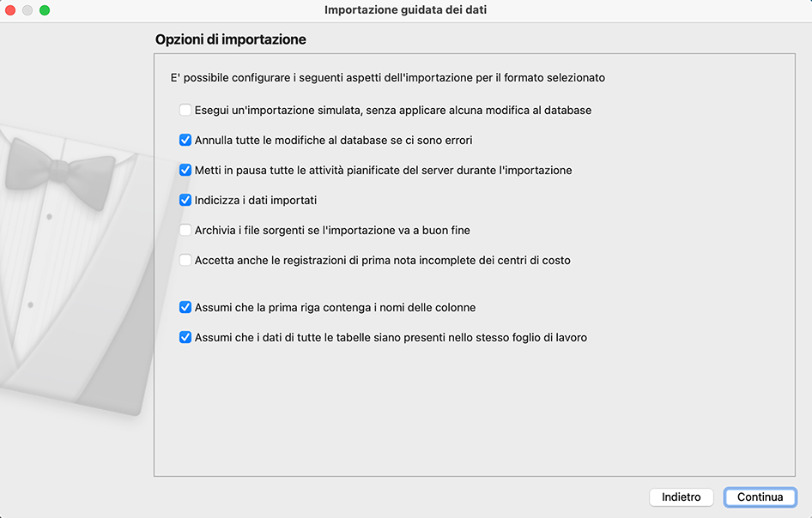Click the 'E' possibile configurare' description text
This screenshot has width=812, height=518.
[388, 77]
